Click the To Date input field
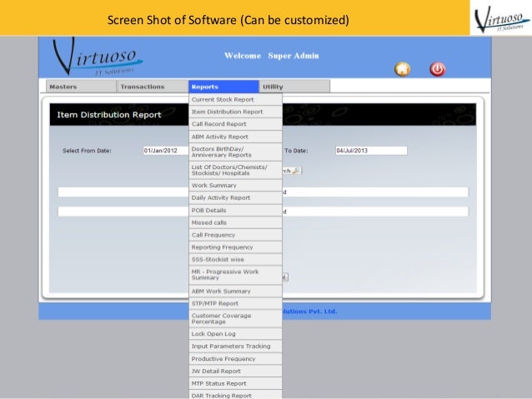Viewport: 532px width, 399px height. [x=371, y=151]
